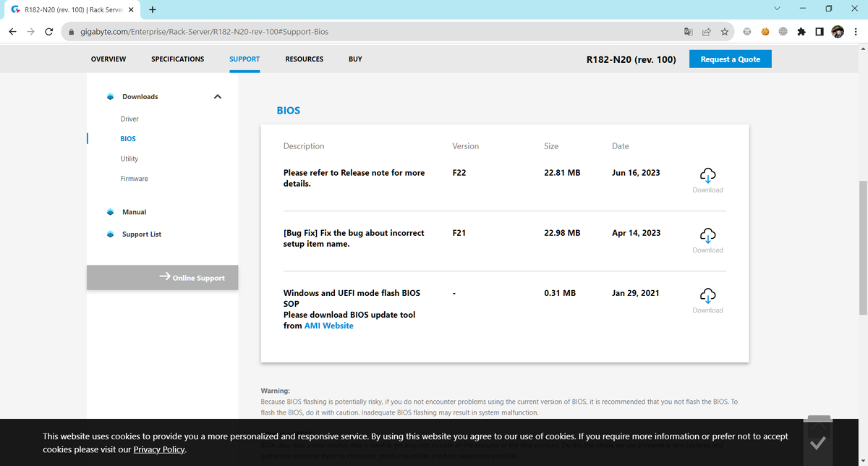Click the R182-N20 (rev. 100) product title

pyautogui.click(x=631, y=59)
